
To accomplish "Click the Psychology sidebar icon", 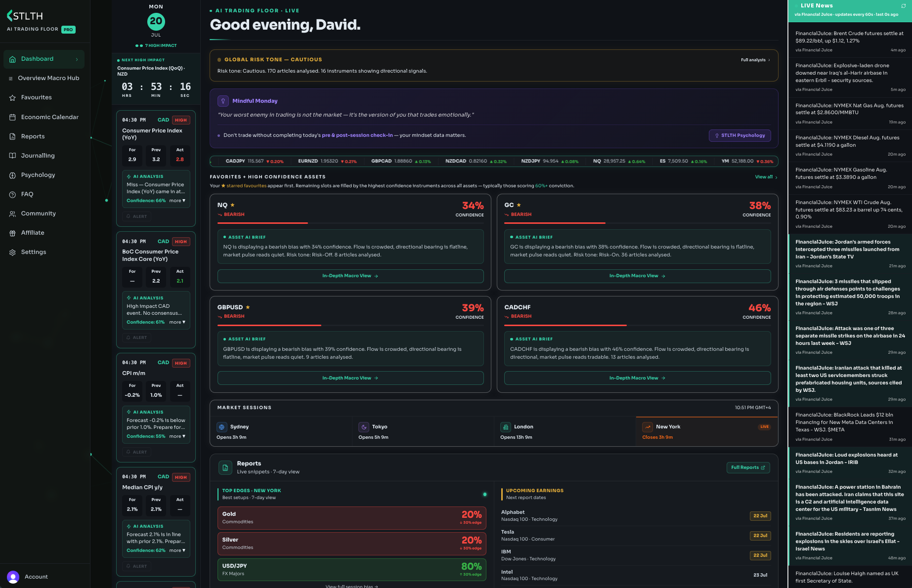I will (12, 175).
